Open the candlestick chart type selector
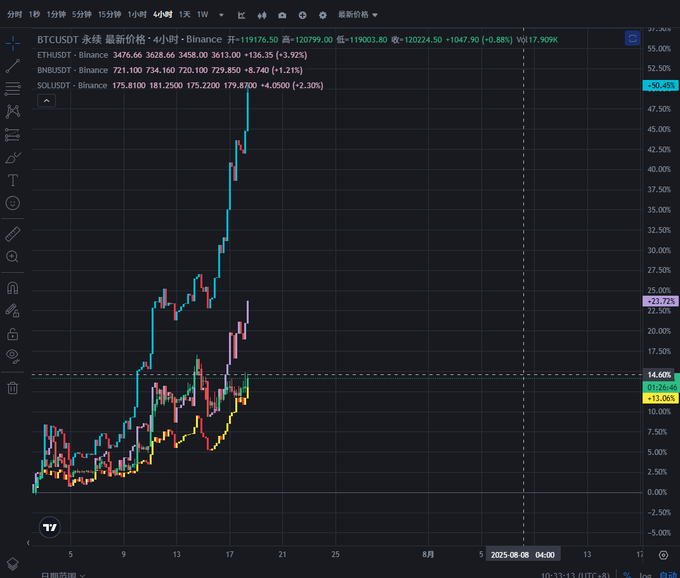This screenshot has width=680, height=578. pyautogui.click(x=262, y=15)
